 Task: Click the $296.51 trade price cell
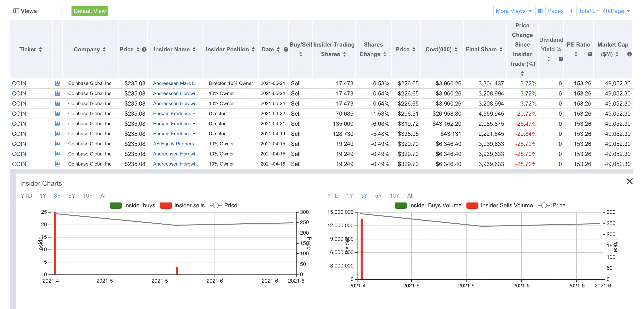408,113
